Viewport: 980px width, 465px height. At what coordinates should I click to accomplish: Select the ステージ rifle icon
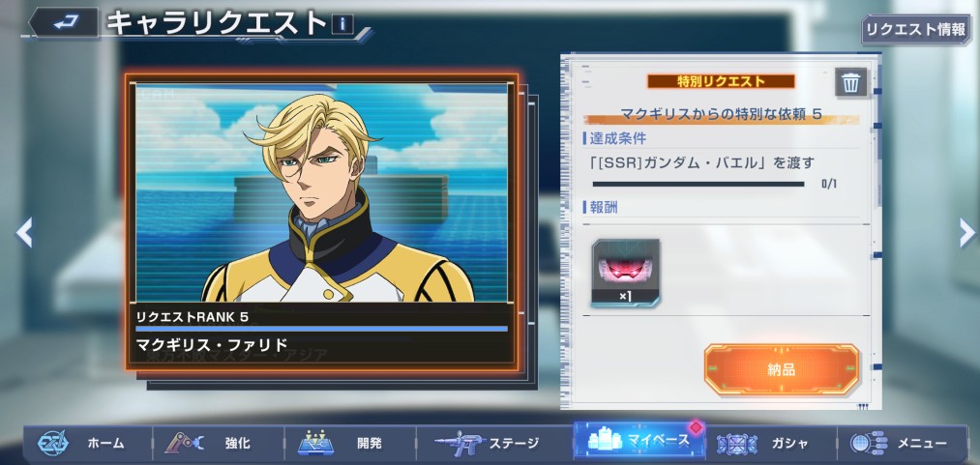click(x=460, y=443)
